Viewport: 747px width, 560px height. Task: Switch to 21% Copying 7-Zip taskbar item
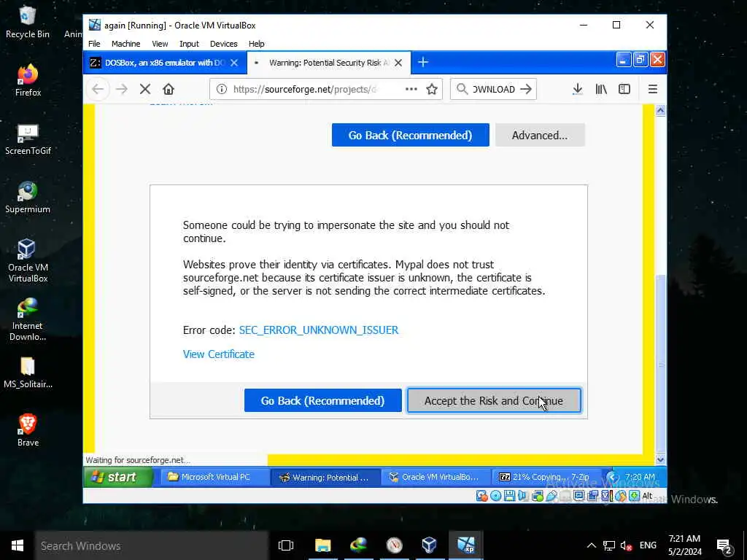coord(546,477)
